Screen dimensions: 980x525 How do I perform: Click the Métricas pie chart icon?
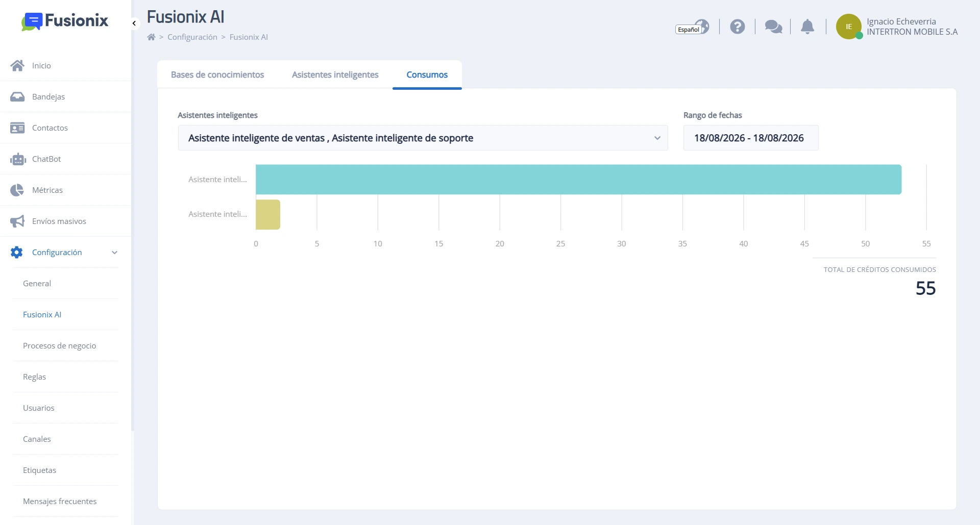17,190
